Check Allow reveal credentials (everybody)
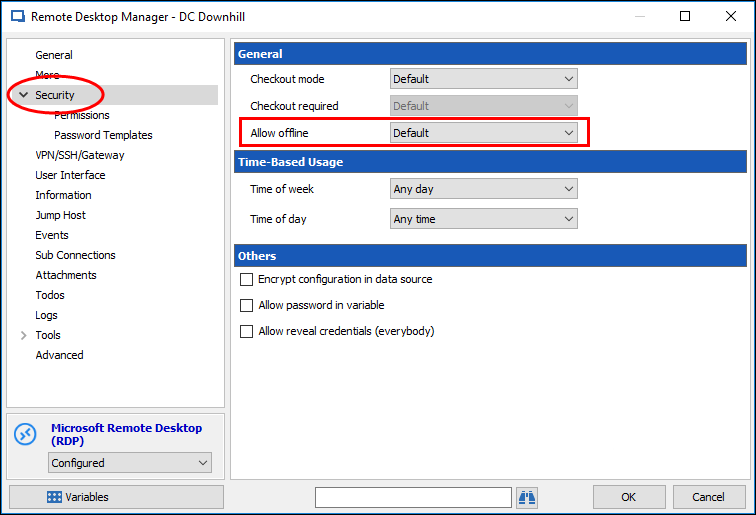756x515 pixels. (246, 331)
